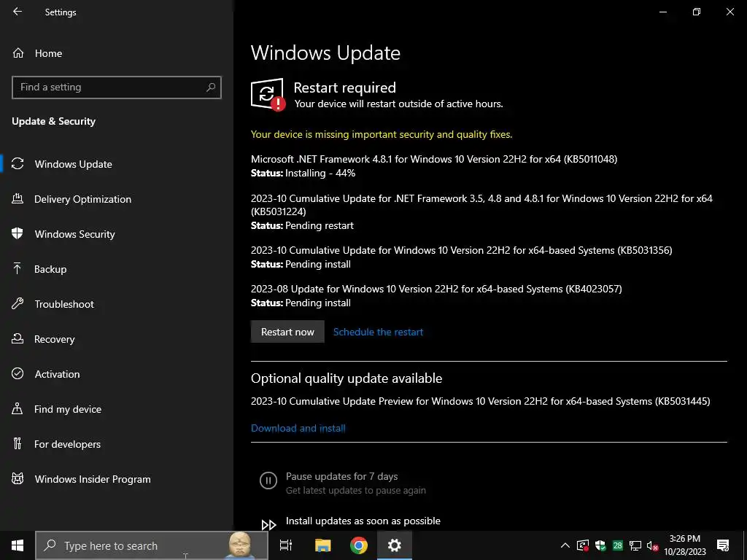Open the Windows Start menu

coord(18,545)
